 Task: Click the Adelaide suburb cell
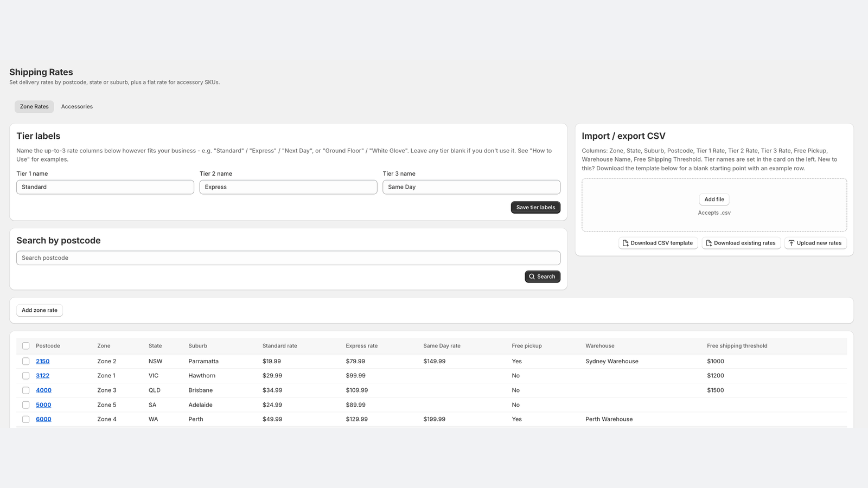[200, 405]
